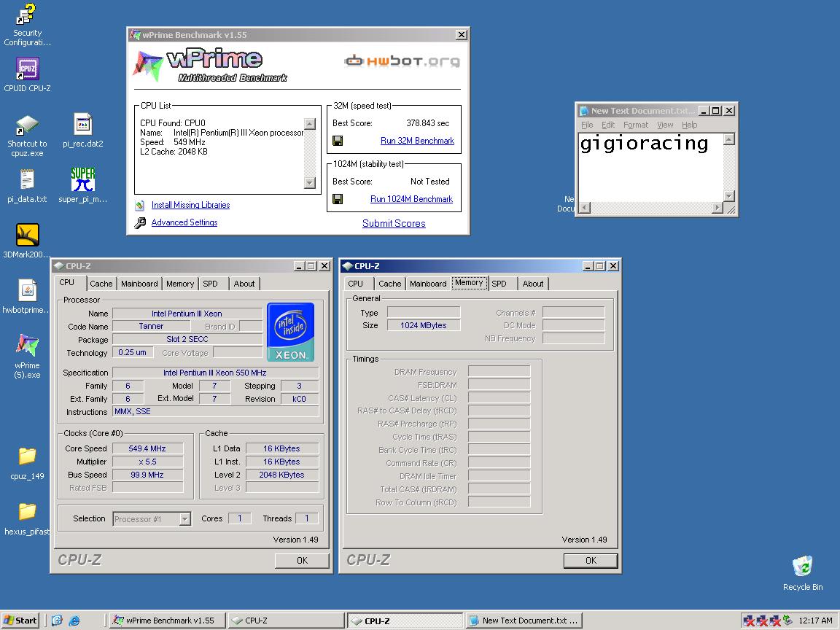Open the Start menu
The width and height of the screenshot is (840, 630).
(x=21, y=621)
